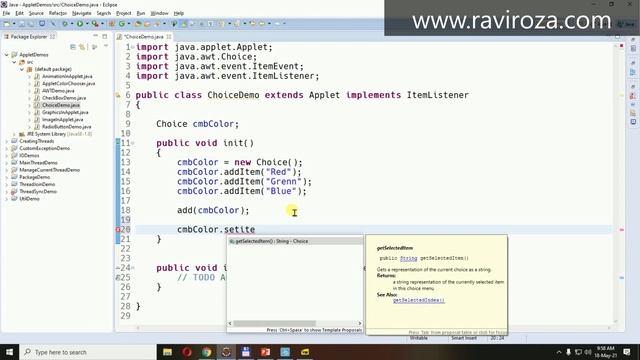
Task: Open Opera browser from taskbar
Action: (187, 352)
